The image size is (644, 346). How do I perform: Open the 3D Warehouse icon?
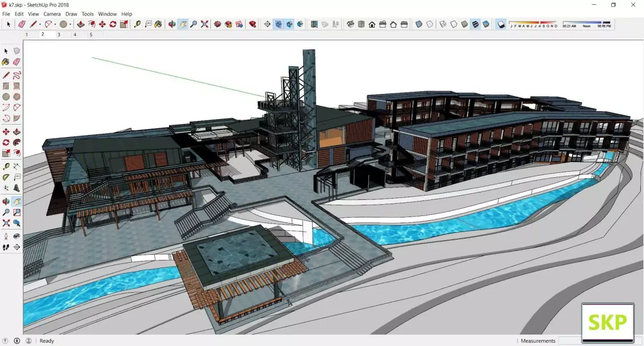[x=217, y=24]
